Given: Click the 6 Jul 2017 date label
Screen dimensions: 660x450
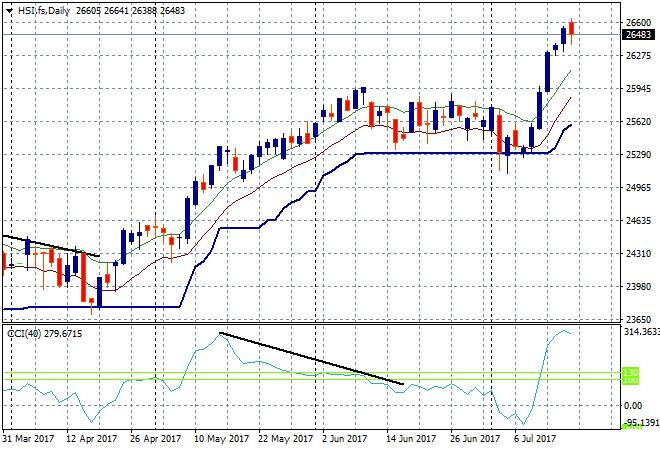Looking at the screenshot, I should tap(535, 439).
